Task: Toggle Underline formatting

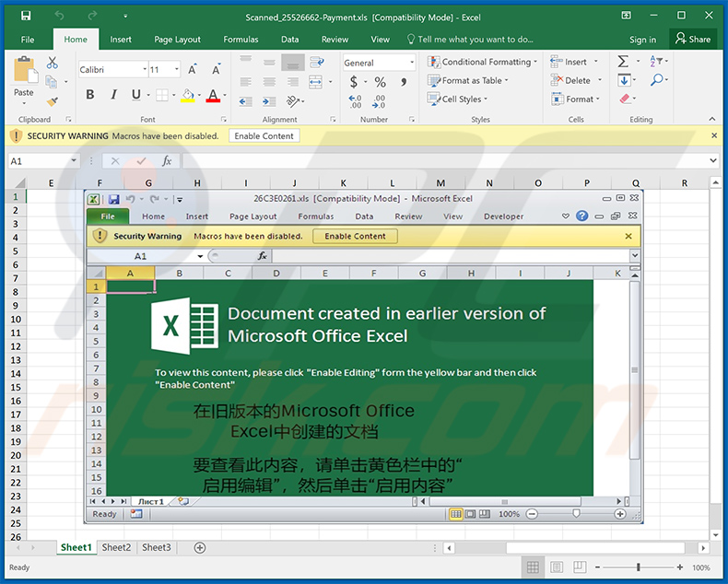Action: pos(135,95)
